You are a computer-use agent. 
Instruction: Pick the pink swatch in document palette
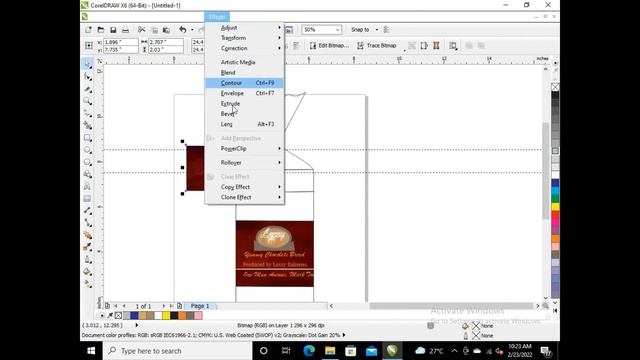coord(198,316)
